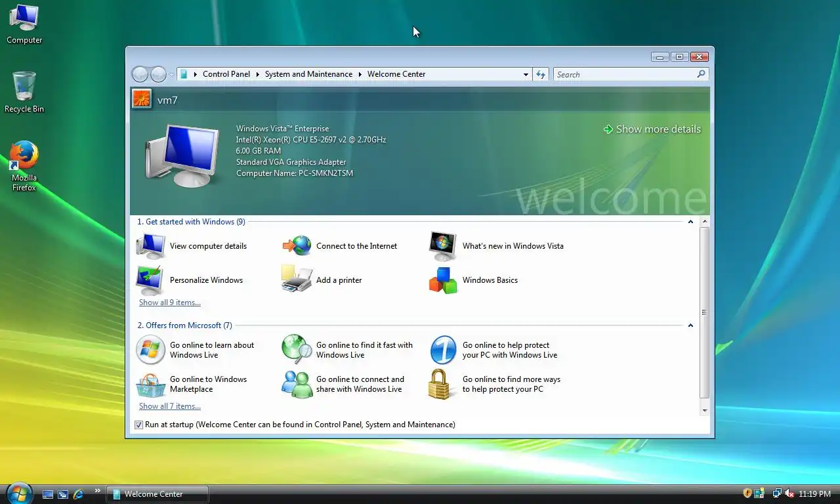Image resolution: width=840 pixels, height=504 pixels.
Task: Select the Recycle Bin desktop icon
Action: [24, 93]
